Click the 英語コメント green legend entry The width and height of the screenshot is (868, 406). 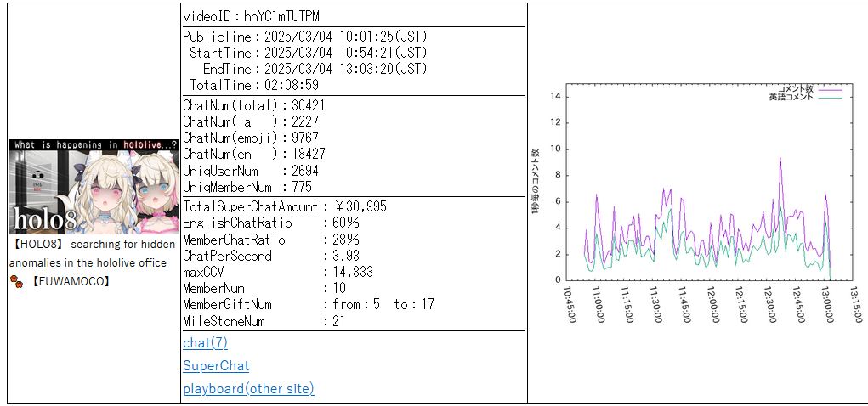pos(805,96)
